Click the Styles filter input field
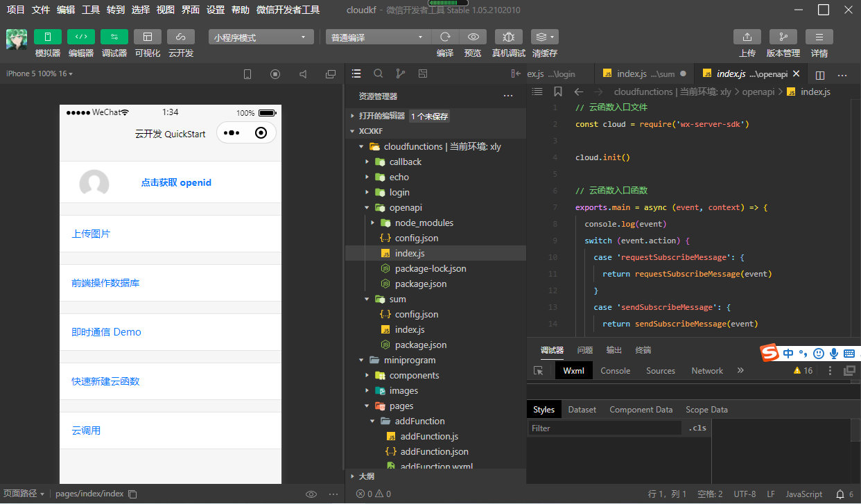 pos(605,428)
